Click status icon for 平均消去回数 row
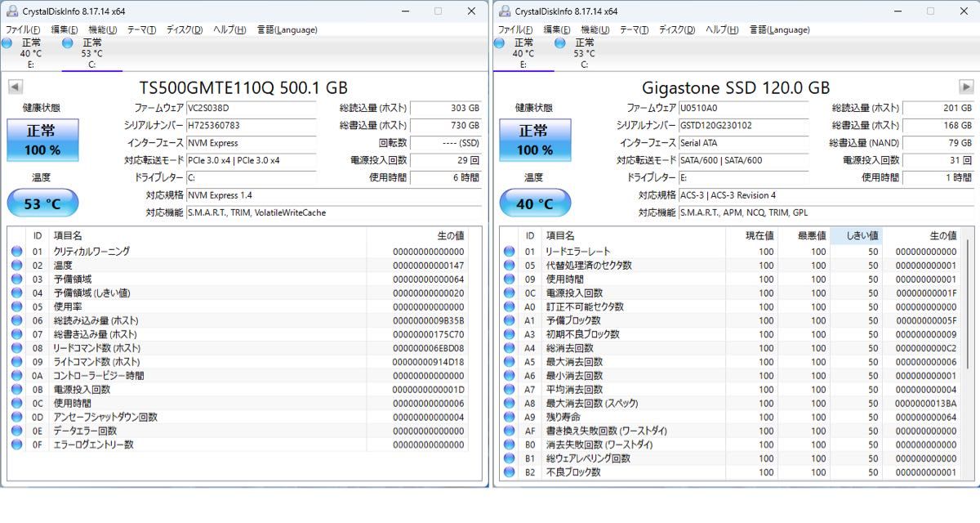Viewport: 980px width, 523px height. coord(509,390)
